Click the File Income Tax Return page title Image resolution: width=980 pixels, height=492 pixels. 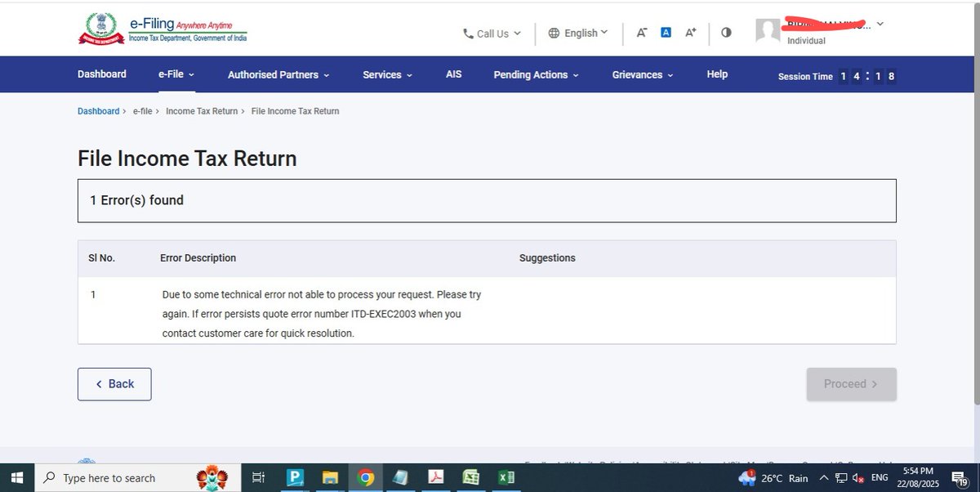pyautogui.click(x=187, y=159)
